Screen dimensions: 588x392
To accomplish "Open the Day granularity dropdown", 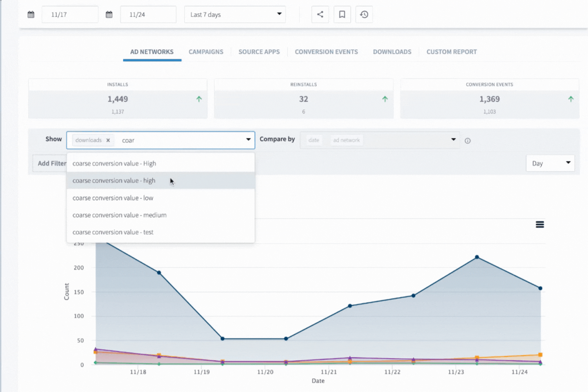I will tap(550, 163).
